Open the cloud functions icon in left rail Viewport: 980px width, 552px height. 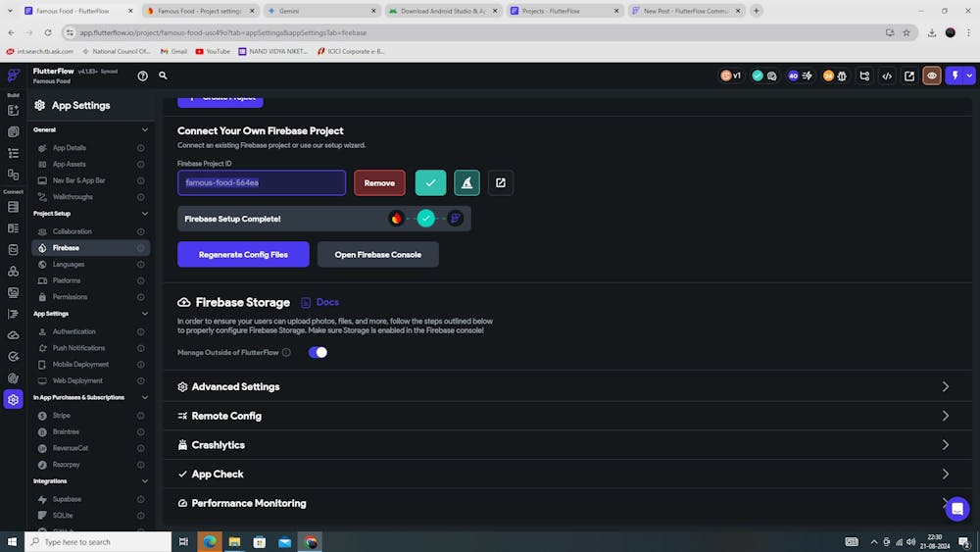pos(13,335)
